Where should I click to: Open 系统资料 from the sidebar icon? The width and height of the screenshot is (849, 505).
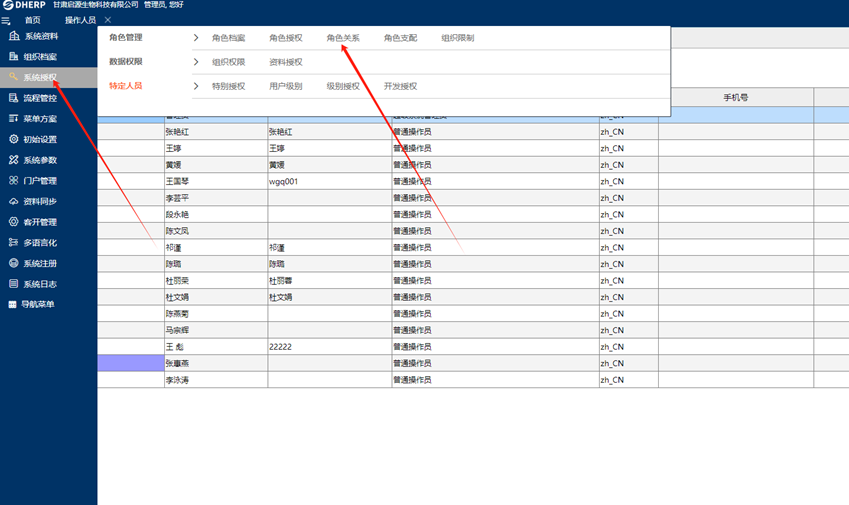[x=14, y=36]
